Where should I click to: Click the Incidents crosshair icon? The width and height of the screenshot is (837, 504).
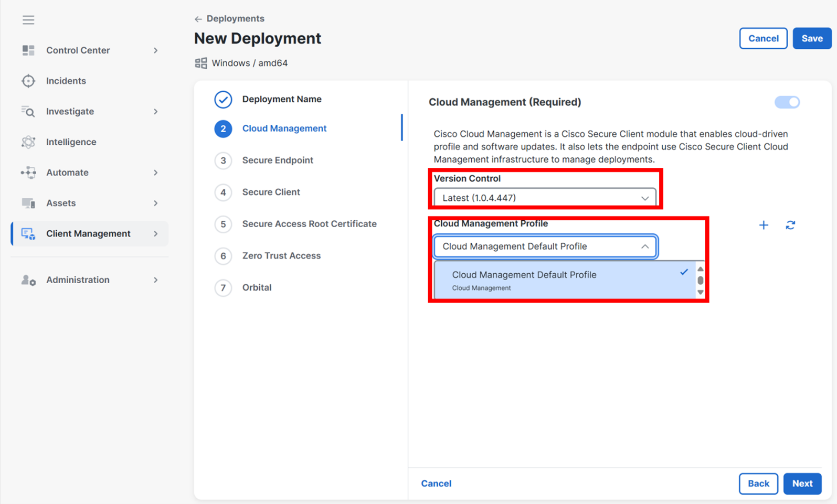(x=28, y=81)
